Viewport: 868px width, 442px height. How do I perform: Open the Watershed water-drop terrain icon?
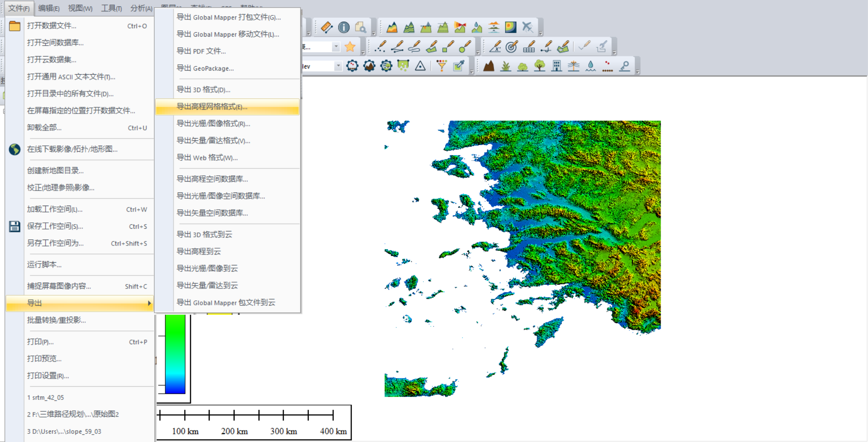(477, 27)
